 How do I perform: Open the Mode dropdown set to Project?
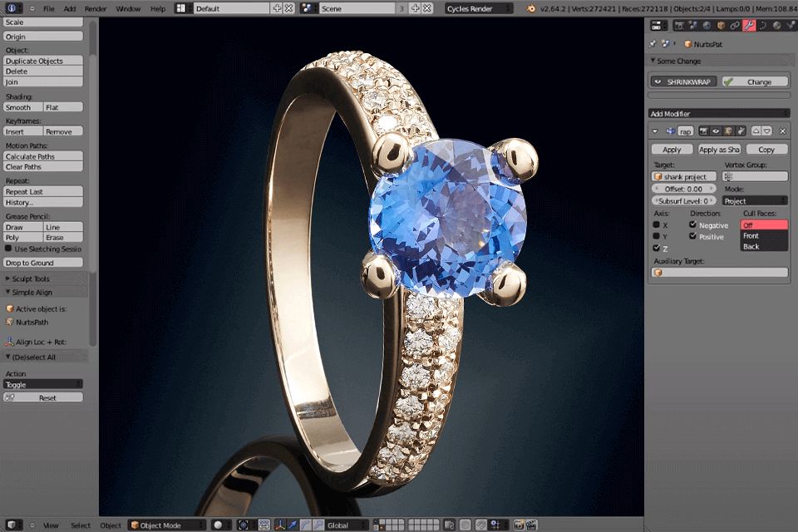coord(755,199)
